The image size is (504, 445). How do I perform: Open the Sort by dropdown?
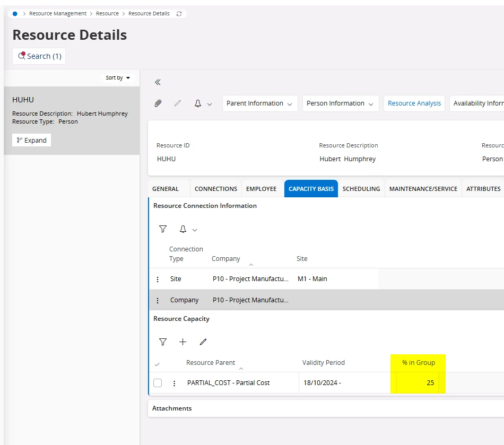(x=118, y=78)
